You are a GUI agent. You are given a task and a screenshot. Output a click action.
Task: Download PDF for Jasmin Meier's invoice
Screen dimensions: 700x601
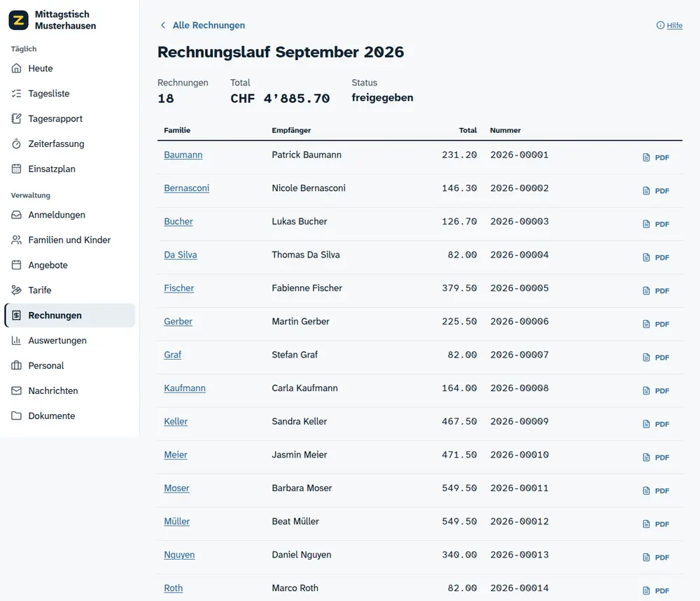(656, 458)
